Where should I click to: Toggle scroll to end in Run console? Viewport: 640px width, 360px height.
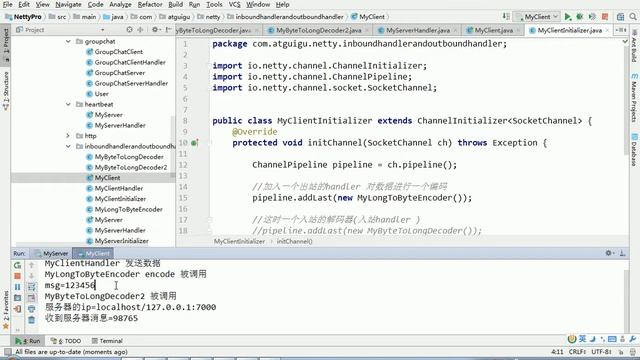(x=31, y=298)
